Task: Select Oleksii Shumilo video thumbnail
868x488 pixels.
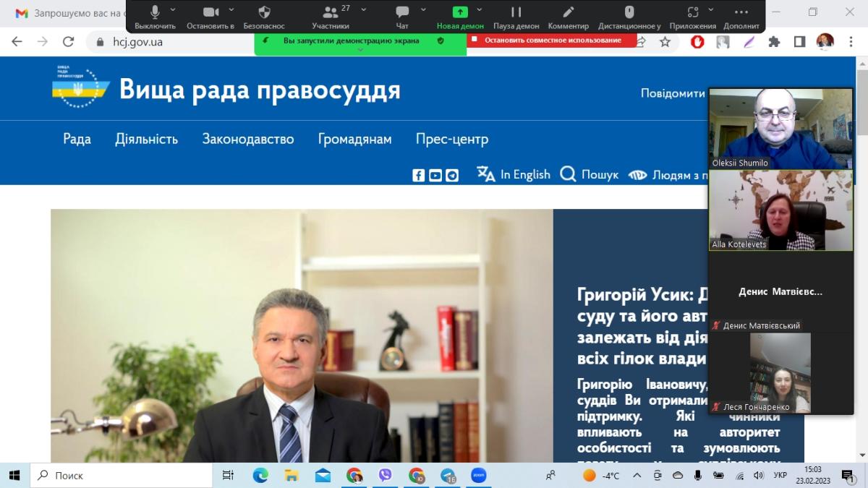Action: [x=781, y=129]
